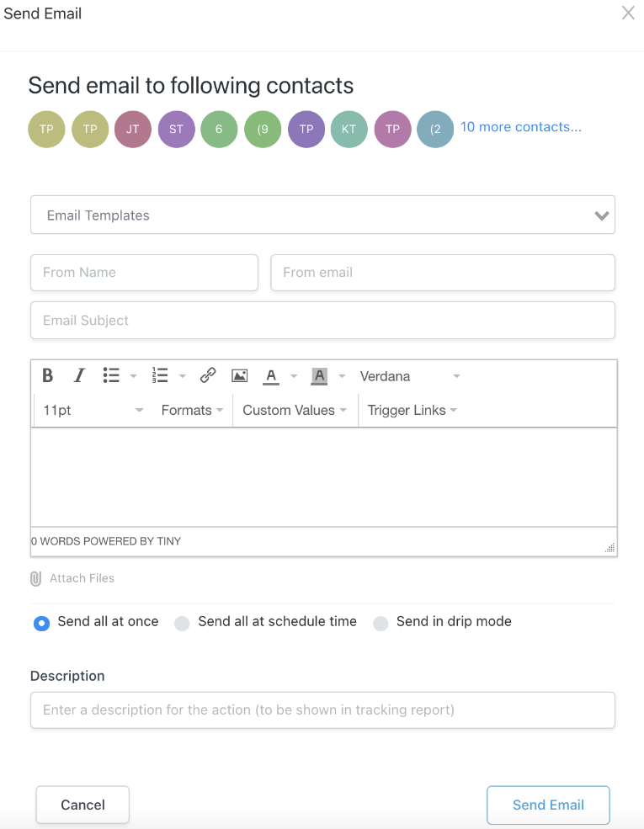
Task: Click the Email Subject field
Action: [x=322, y=321]
